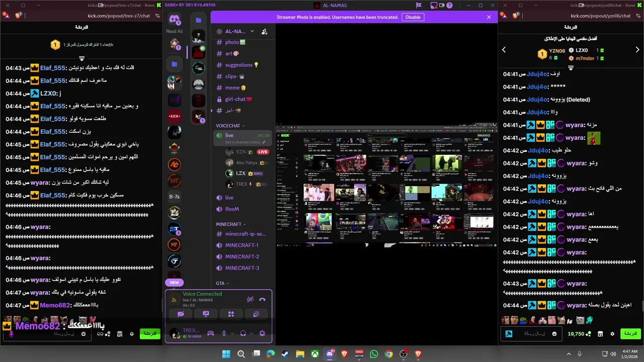
Task: Click Discord share your screen button
Action: pos(206,314)
